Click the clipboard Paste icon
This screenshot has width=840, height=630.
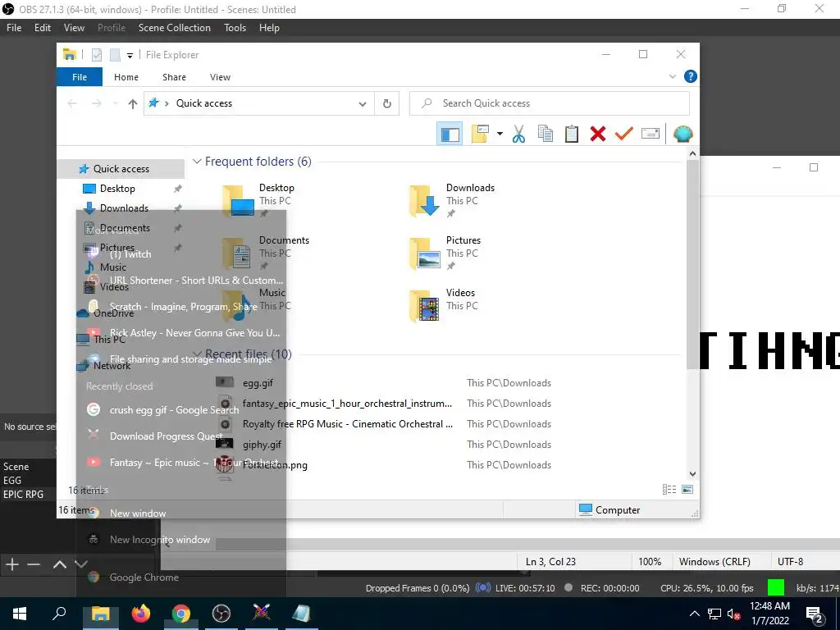(x=571, y=134)
